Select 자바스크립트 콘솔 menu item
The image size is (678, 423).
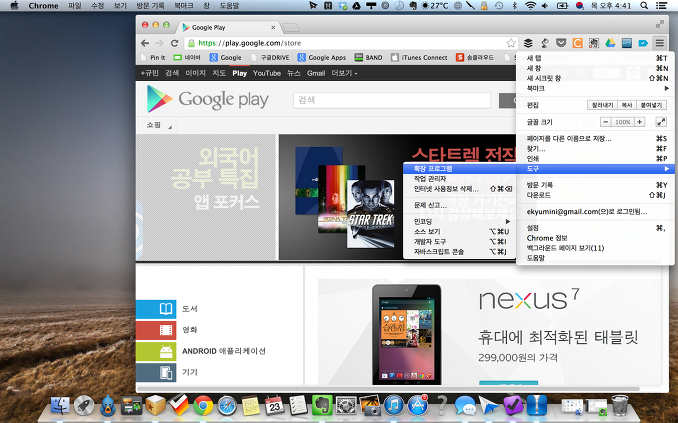click(459, 252)
